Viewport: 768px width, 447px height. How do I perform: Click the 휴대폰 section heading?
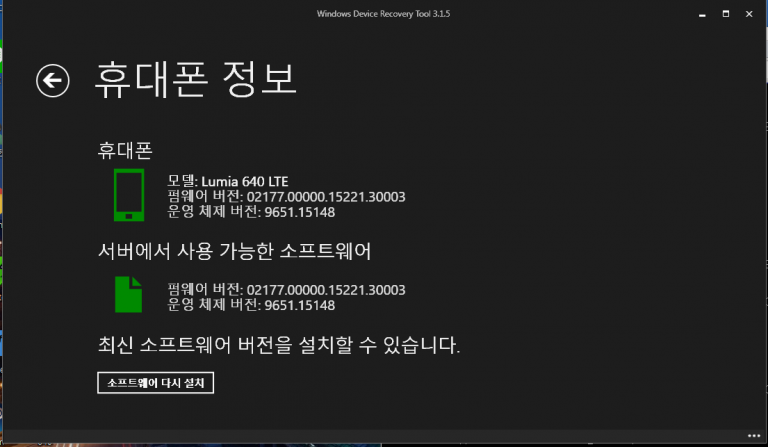click(x=125, y=150)
